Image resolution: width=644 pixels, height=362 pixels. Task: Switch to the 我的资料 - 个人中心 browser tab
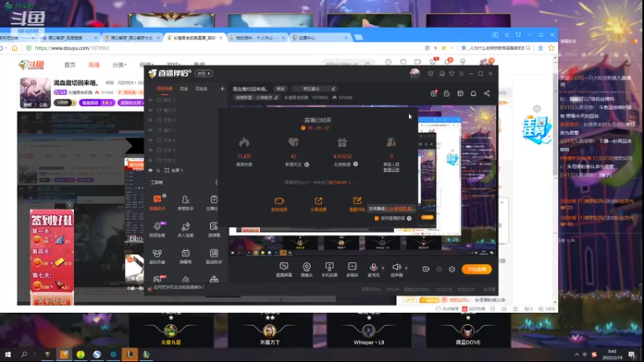click(257, 38)
